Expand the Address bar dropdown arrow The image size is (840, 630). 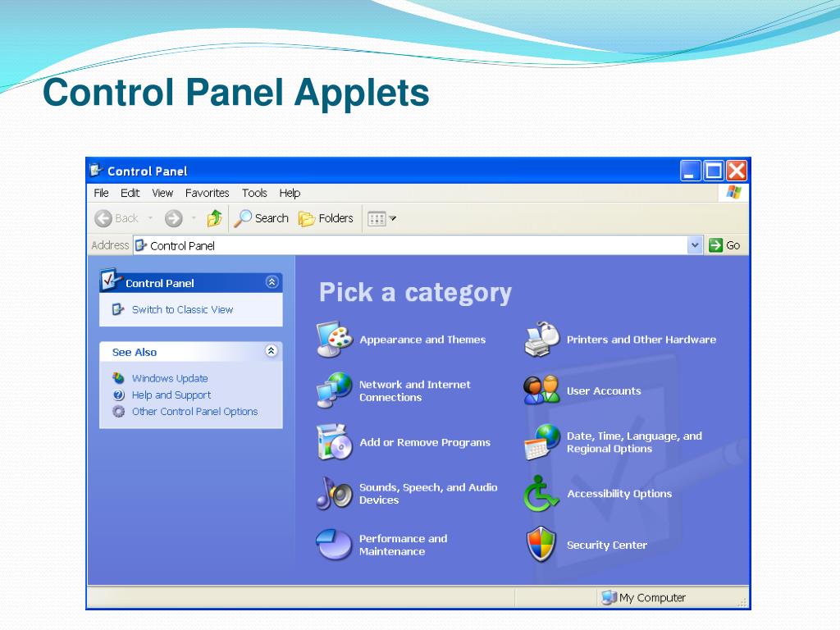(x=695, y=245)
